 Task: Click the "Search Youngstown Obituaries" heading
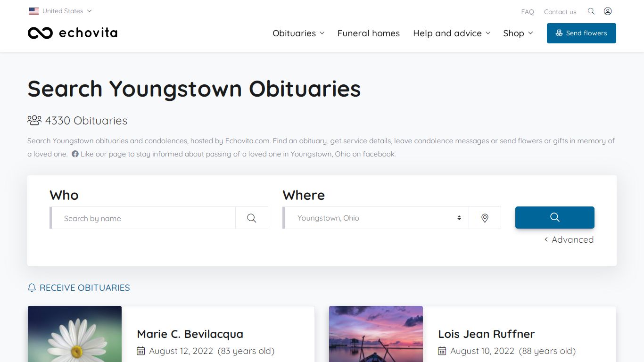194,89
